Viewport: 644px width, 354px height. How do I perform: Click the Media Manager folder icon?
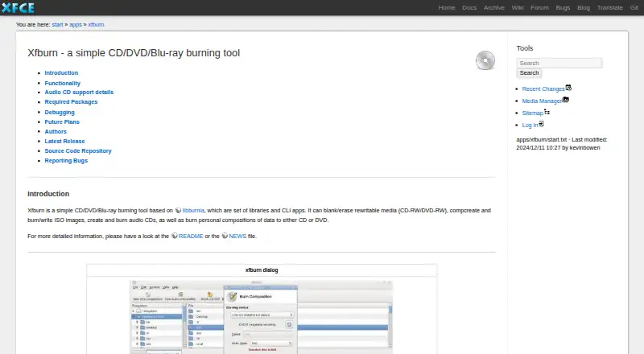[566, 100]
